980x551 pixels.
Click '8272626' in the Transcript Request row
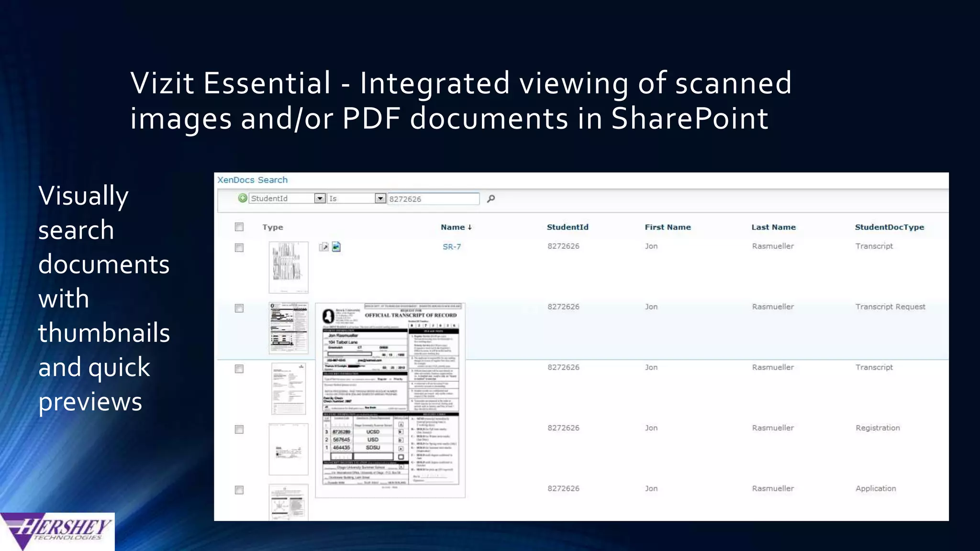click(x=563, y=307)
